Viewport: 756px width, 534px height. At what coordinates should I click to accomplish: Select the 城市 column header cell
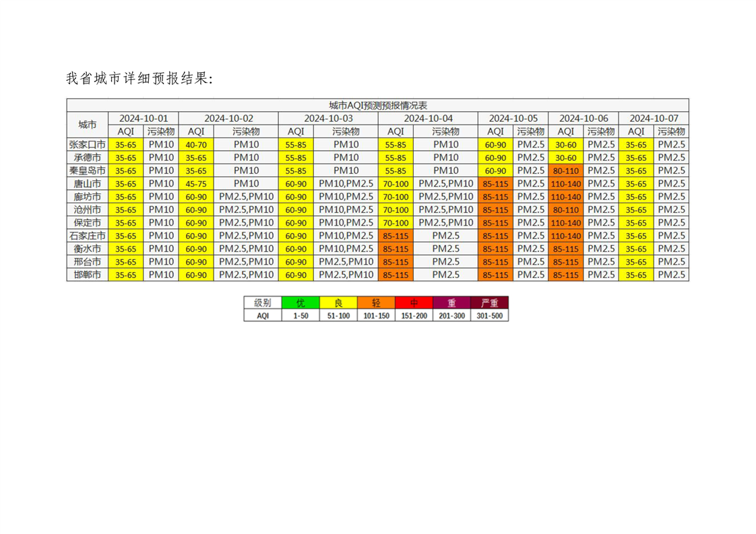click(x=88, y=125)
